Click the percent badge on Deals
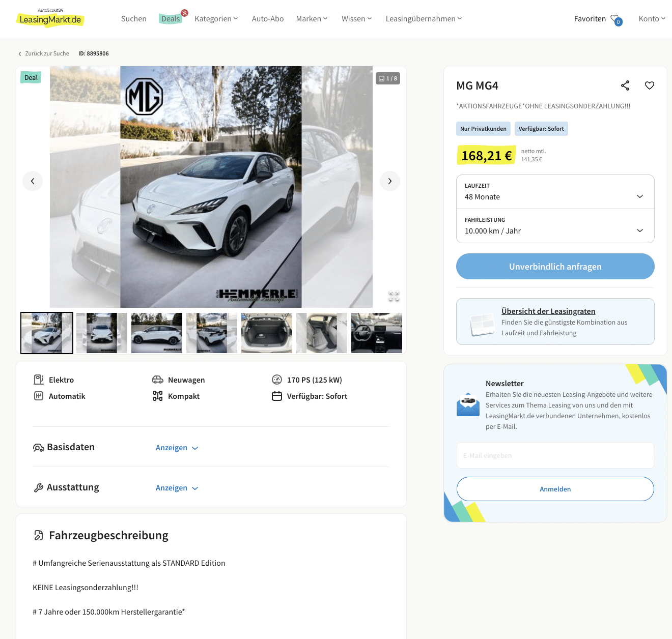672x639 pixels. pyautogui.click(x=184, y=13)
